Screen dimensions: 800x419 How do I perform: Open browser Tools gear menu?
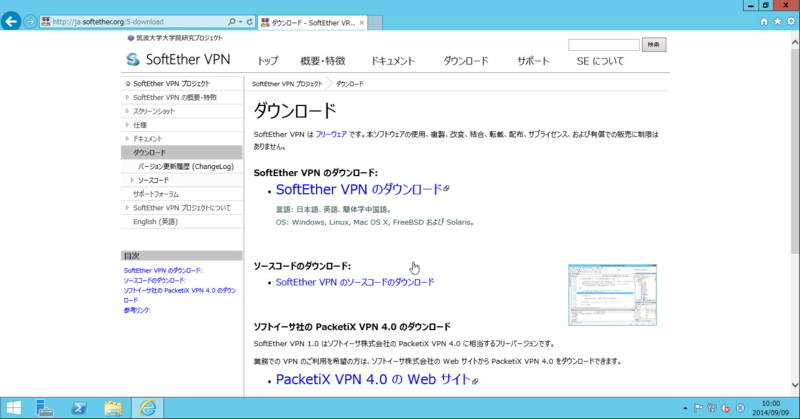tap(791, 21)
